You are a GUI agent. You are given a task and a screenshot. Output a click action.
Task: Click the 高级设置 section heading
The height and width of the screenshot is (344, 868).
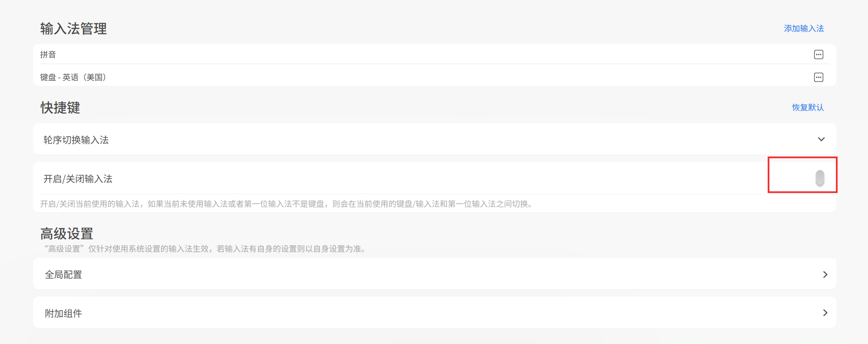67,233
